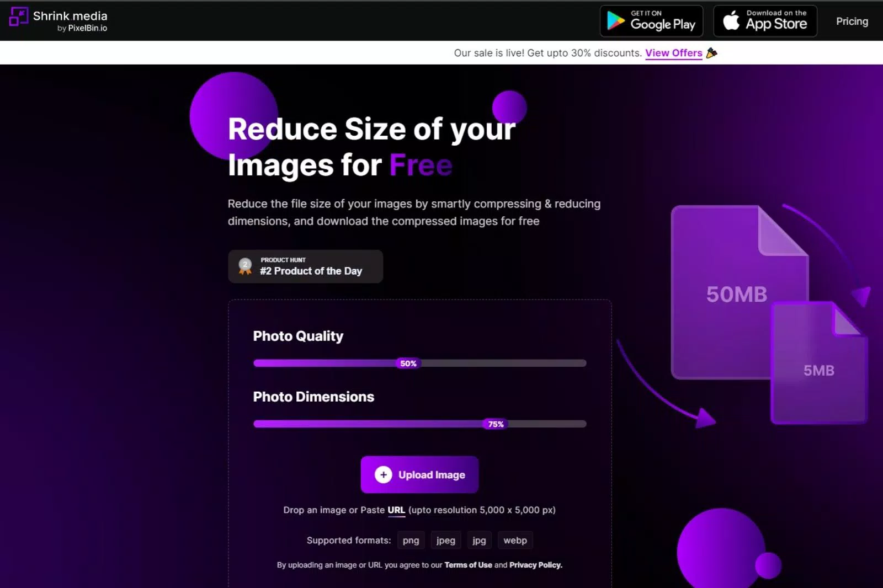Click the Upload Image button
Viewport: 883px width, 588px height.
point(419,474)
